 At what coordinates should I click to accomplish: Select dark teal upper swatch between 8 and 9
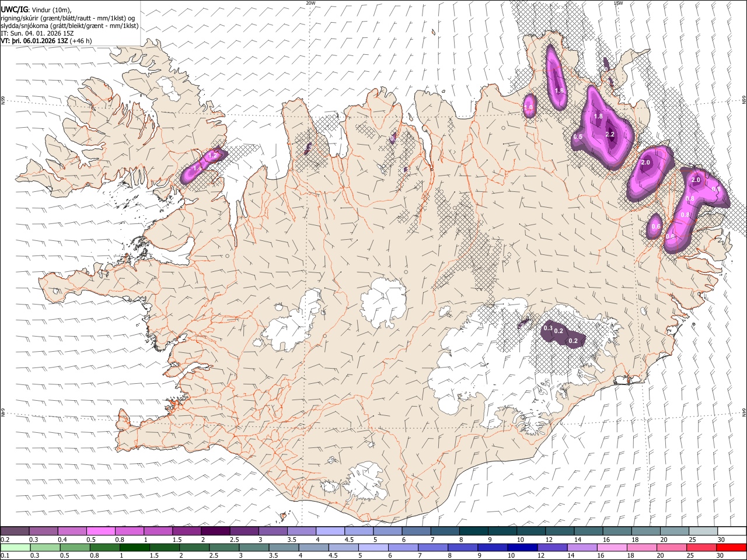(x=473, y=531)
